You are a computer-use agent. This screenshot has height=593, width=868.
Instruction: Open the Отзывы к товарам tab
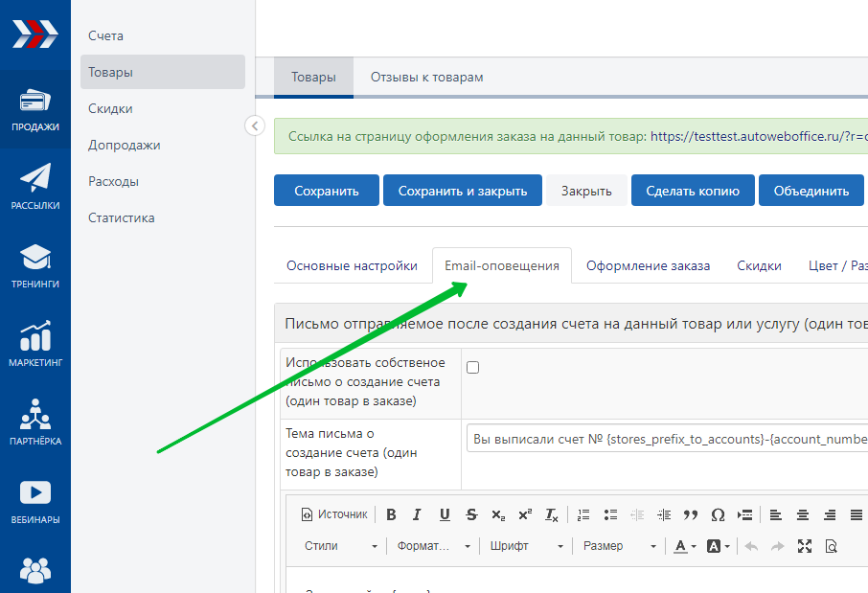click(x=426, y=78)
